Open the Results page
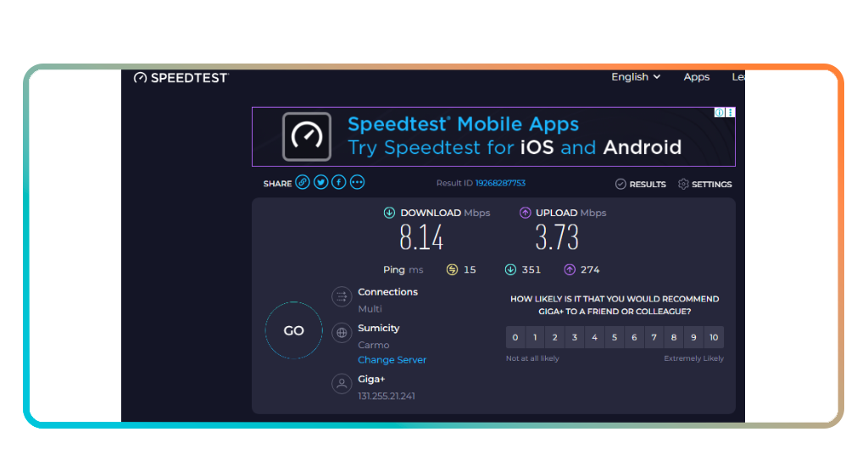The width and height of the screenshot is (868, 454). [x=641, y=184]
